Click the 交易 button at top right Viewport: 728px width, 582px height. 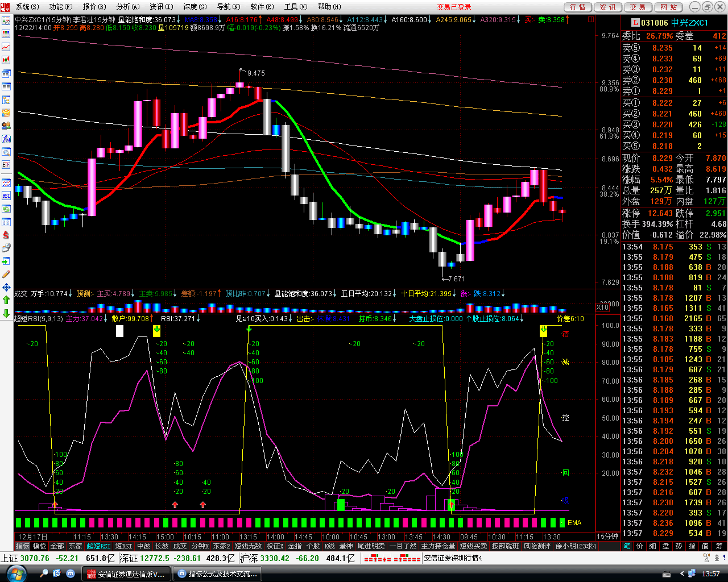pos(638,7)
